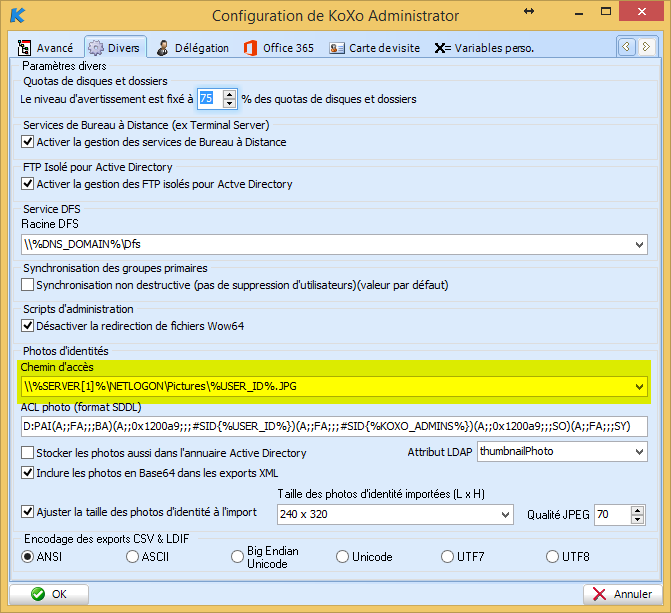Viewport: 671px width, 613px height.
Task: Click the double-arrow icon in title bar
Action: click(529, 12)
